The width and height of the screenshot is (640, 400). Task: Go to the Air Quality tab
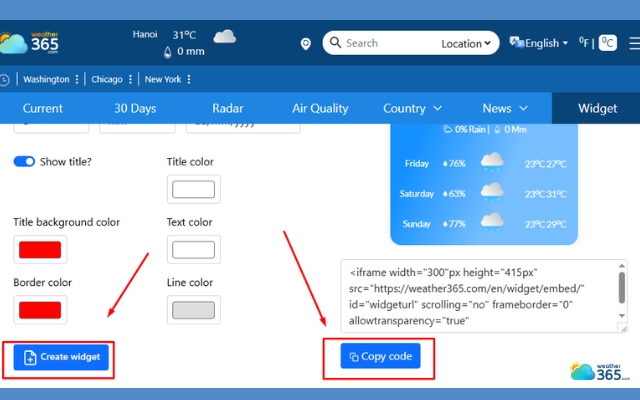tap(320, 108)
